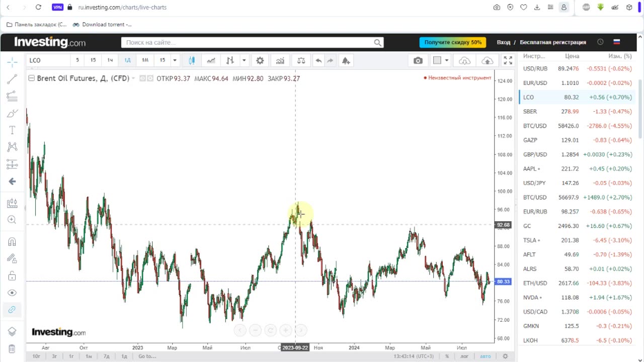Open the object tree layers icon
Viewport: 644px width, 362px height.
pos(12,331)
